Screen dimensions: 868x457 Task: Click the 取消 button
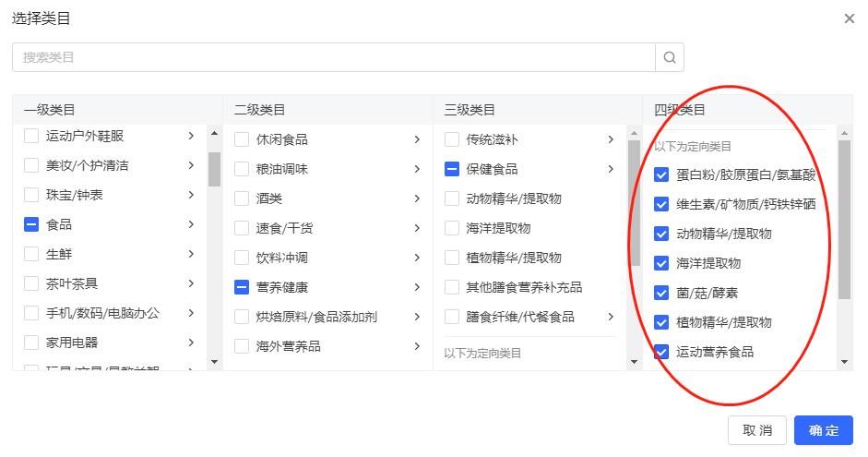point(757,430)
